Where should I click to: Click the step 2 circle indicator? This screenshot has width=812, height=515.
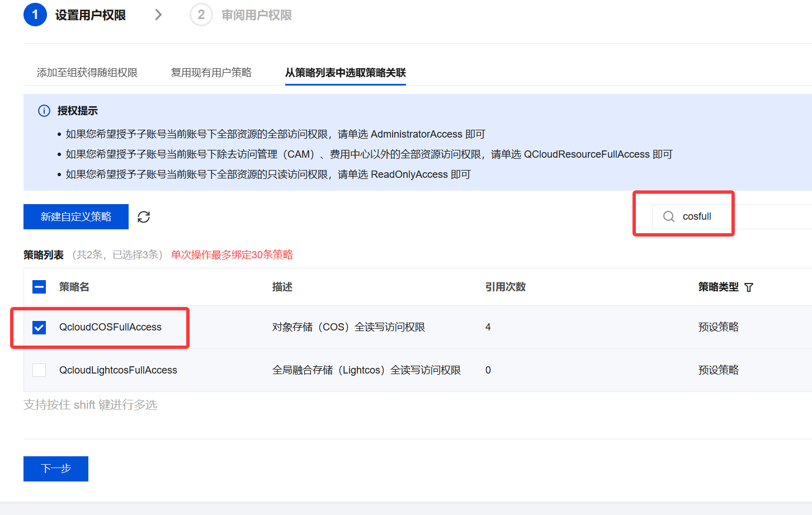click(201, 15)
